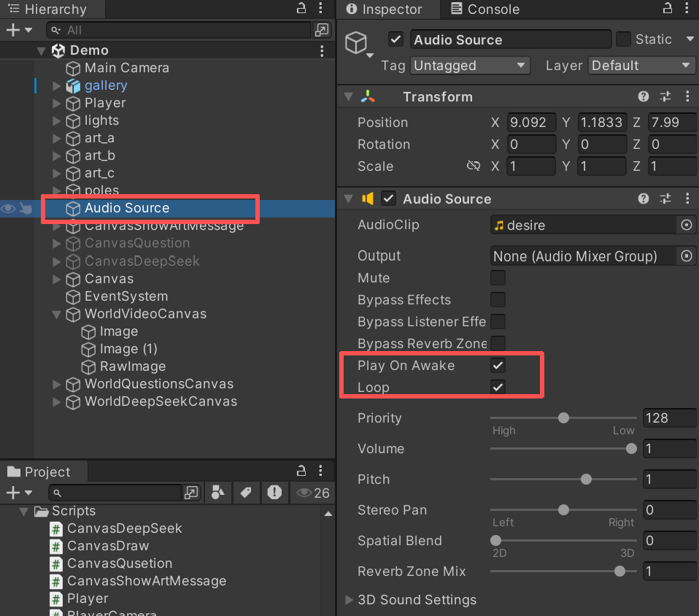The image size is (699, 616).
Task: Click the Hierarchy search field
Action: tap(178, 30)
